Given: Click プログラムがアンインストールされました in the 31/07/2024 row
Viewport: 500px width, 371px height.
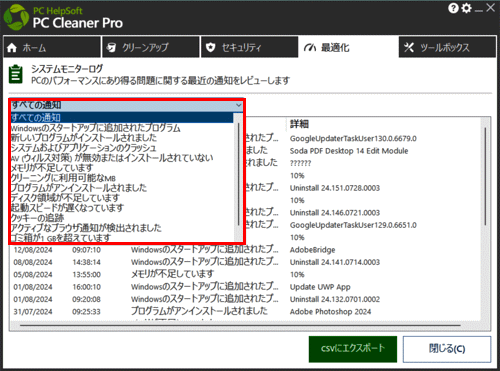Looking at the screenshot, I should [199, 311].
